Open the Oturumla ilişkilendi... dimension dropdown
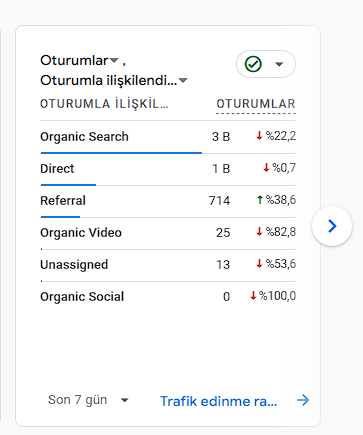Screen dimensions: 363x435 pos(114,80)
